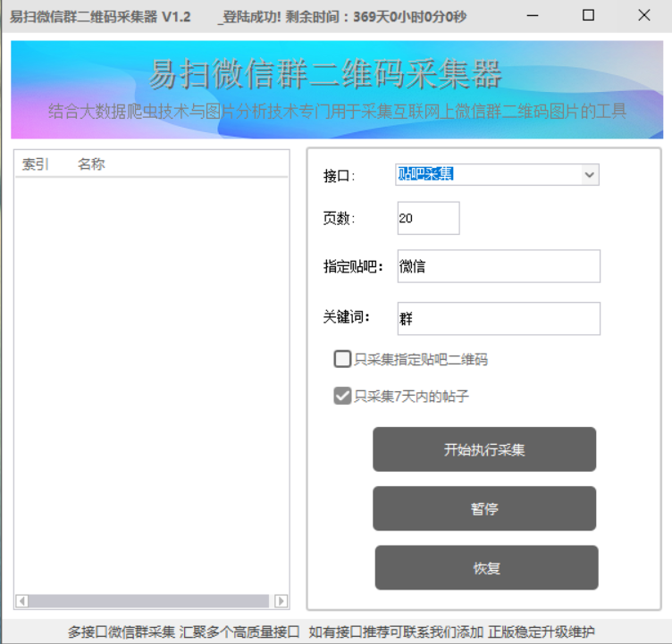Screen dimensions: 672x644
Task: Click the 指定贴吧: label
Action: coord(353,266)
